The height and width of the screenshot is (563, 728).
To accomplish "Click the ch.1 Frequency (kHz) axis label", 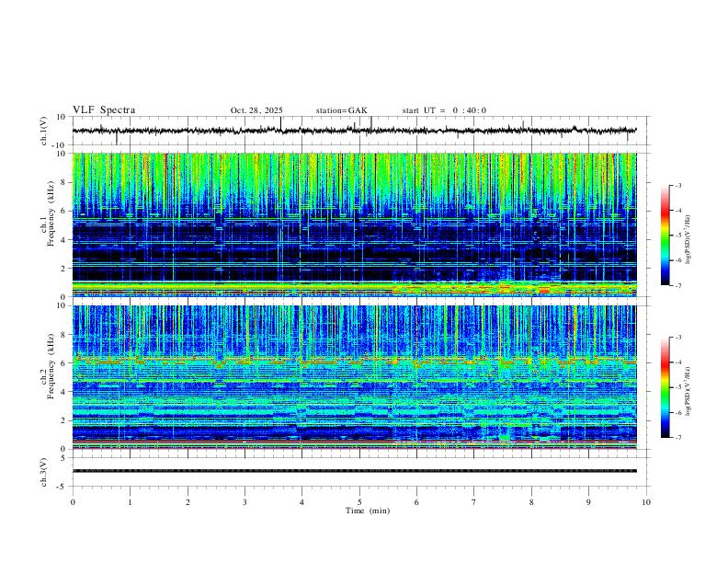I will pos(47,214).
